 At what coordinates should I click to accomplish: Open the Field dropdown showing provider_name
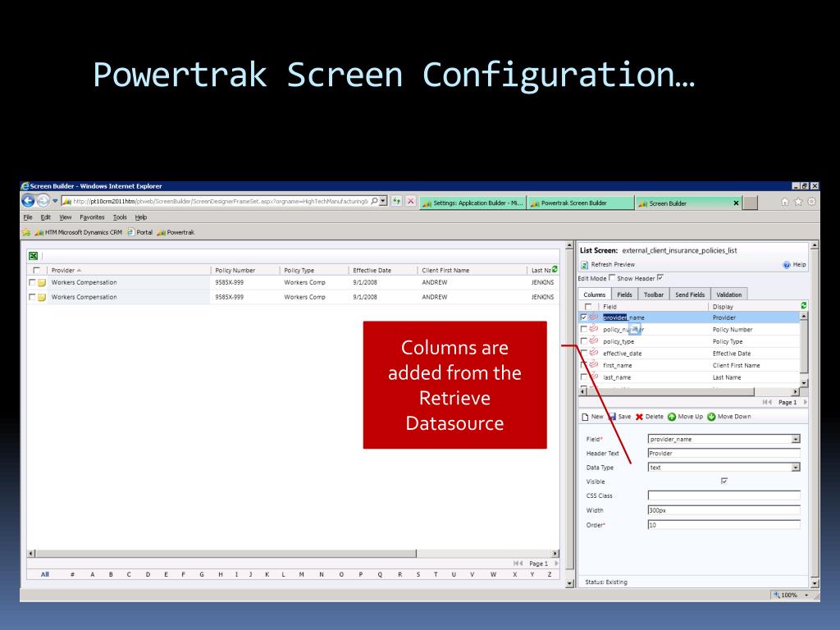[x=796, y=440]
